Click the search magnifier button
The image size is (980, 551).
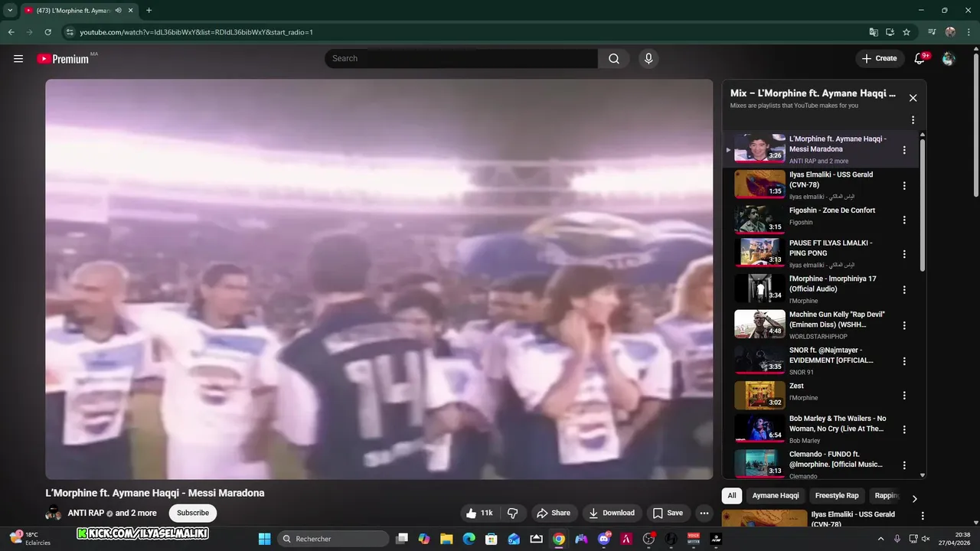pos(614,58)
